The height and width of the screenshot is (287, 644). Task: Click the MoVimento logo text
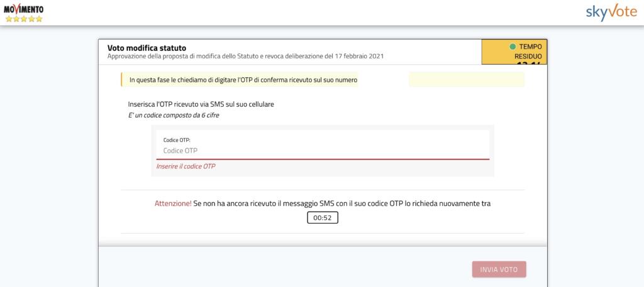23,8
